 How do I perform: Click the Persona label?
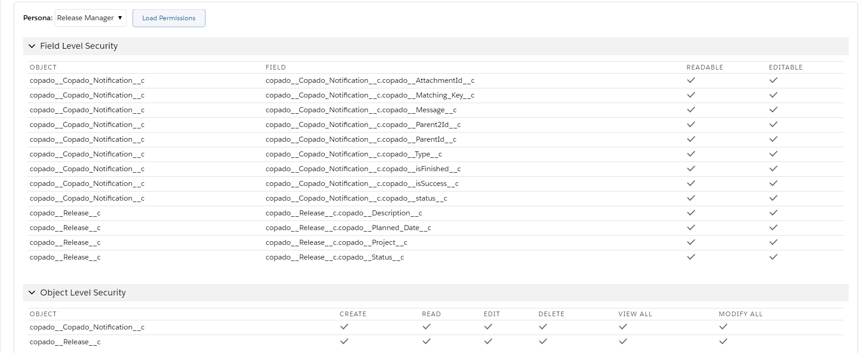click(38, 18)
